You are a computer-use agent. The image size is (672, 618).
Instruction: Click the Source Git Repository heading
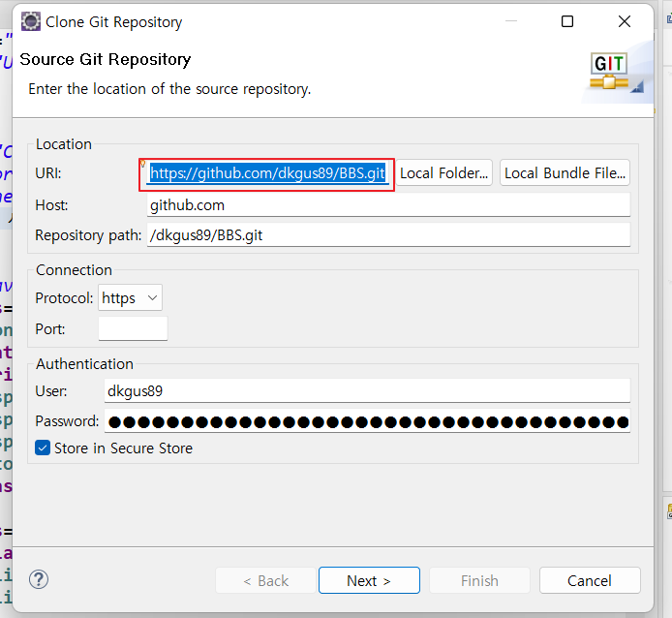106,59
